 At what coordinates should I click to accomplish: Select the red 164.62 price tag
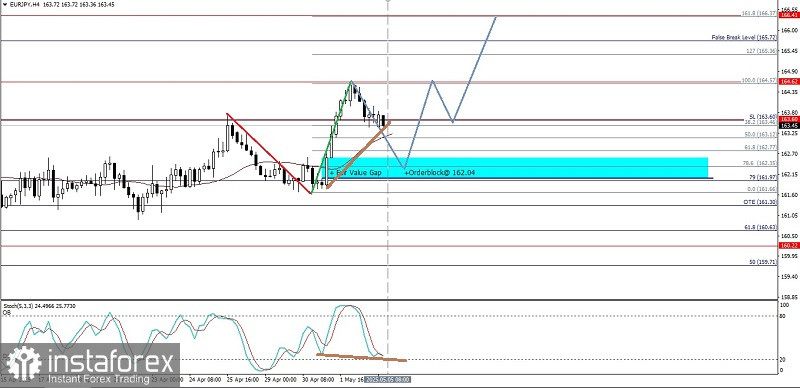pyautogui.click(x=790, y=81)
